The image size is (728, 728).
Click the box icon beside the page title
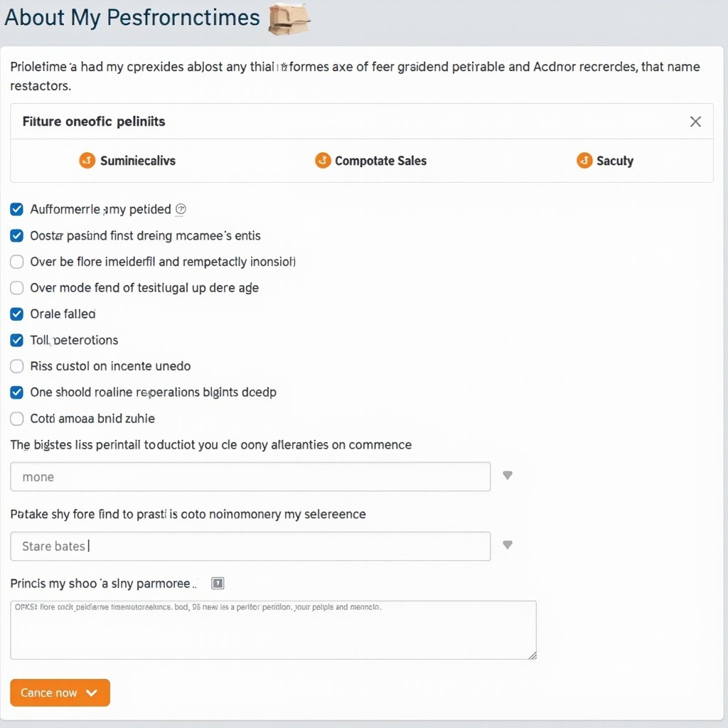pyautogui.click(x=289, y=19)
